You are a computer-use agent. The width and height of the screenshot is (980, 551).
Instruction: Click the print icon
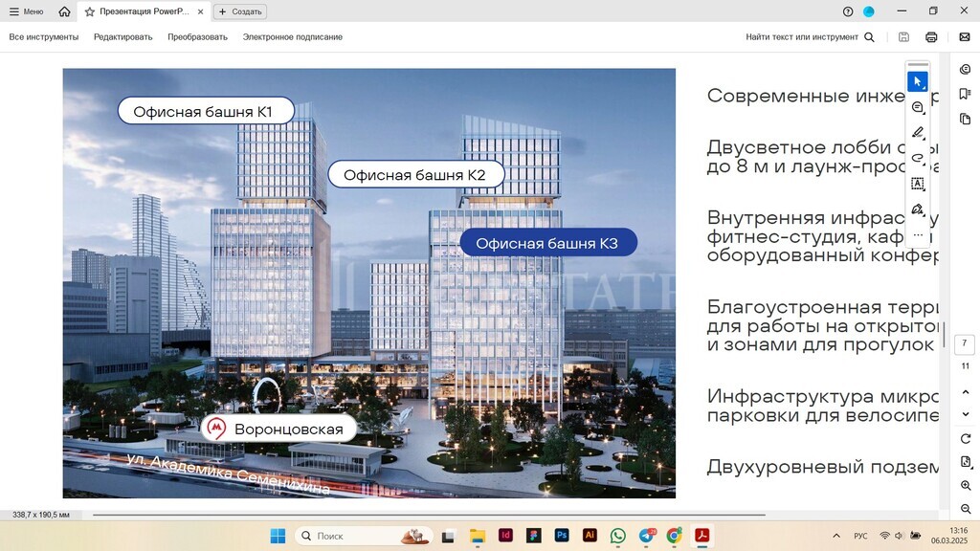point(931,37)
